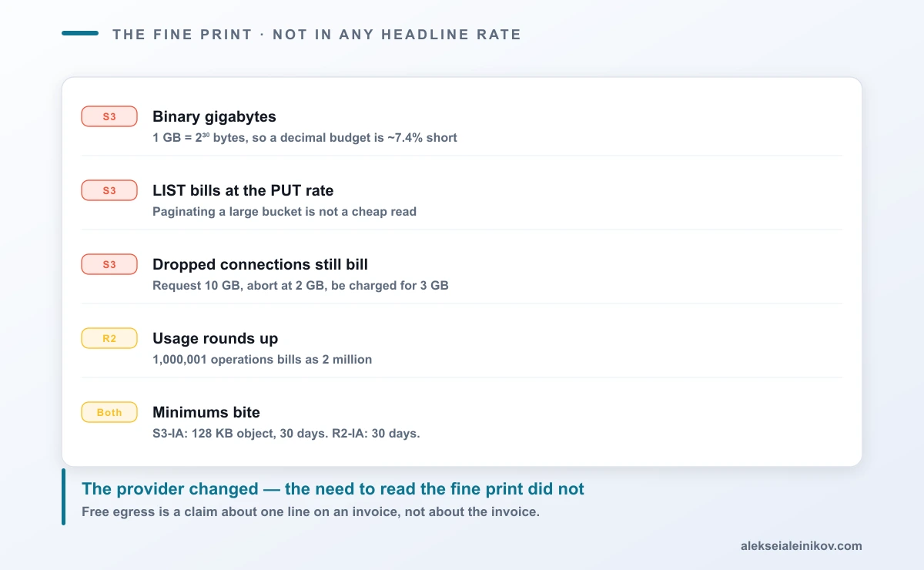Click the Request 10 GB, abort at 2 GB line

tap(300, 286)
